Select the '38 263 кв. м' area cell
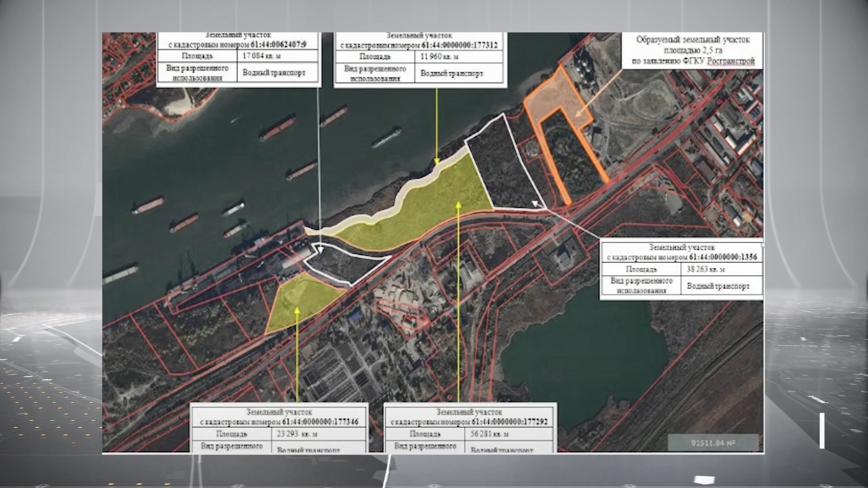 [722, 269]
